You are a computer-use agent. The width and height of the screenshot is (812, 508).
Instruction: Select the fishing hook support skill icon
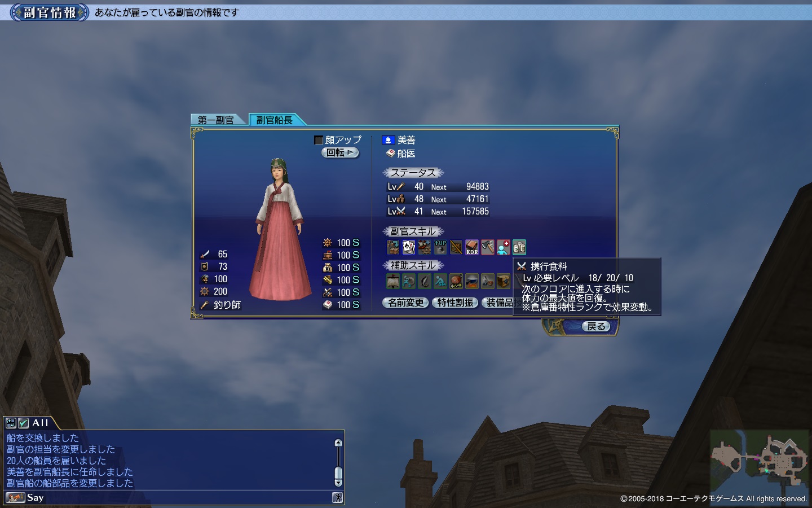[425, 281]
